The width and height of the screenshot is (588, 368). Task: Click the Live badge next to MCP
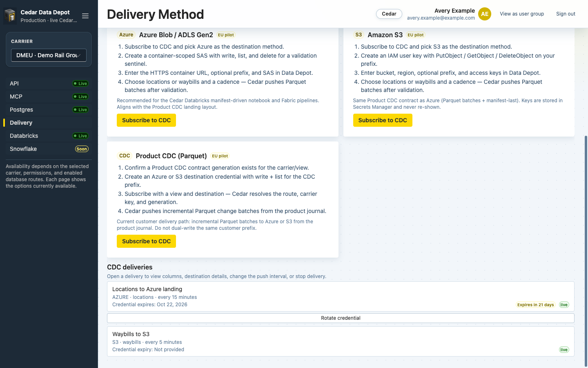(x=80, y=96)
